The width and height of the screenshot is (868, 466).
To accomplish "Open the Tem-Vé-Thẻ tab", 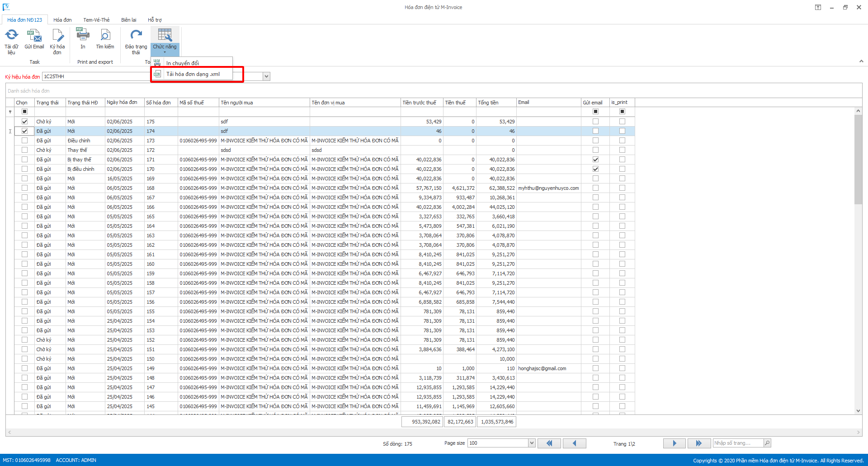I will click(96, 20).
